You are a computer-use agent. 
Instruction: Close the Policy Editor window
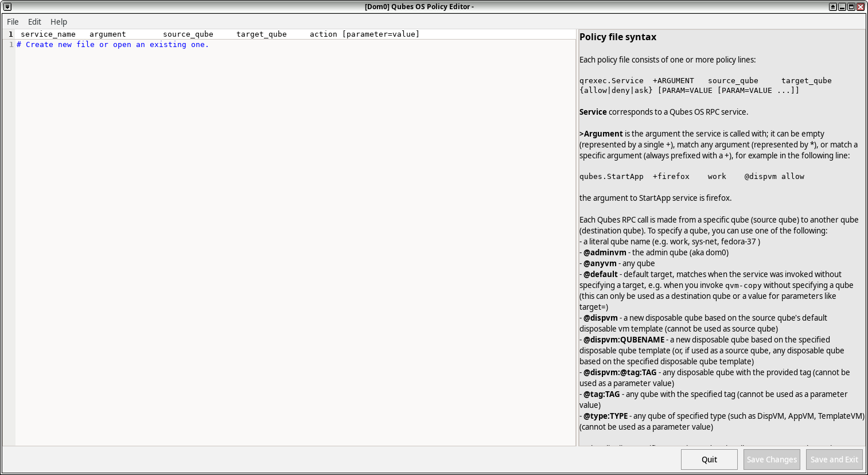click(860, 6)
